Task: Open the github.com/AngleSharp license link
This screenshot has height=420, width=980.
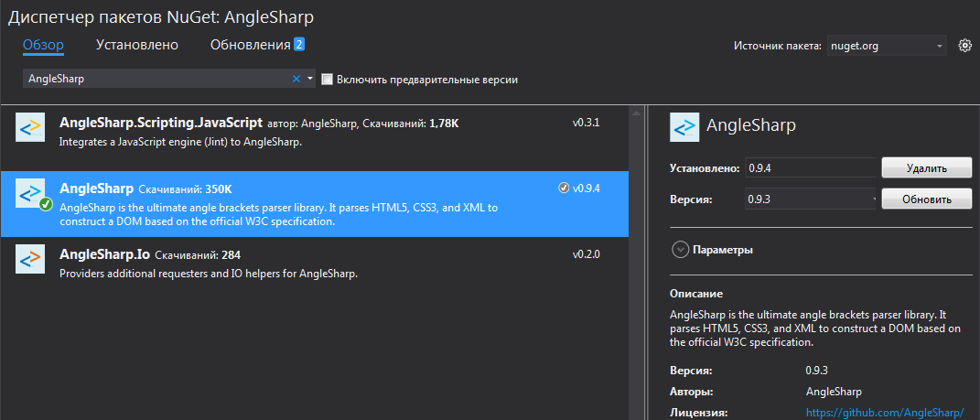Action: click(x=886, y=413)
